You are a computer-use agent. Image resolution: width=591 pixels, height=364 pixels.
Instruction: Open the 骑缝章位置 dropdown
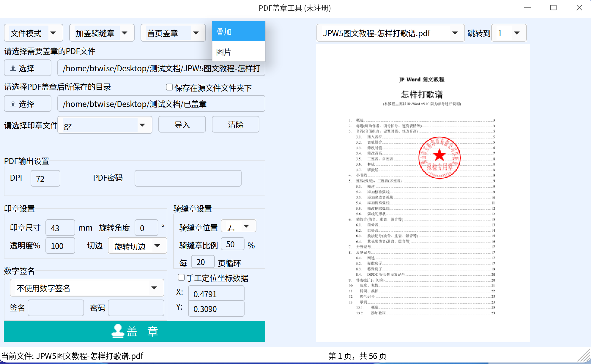(239, 226)
